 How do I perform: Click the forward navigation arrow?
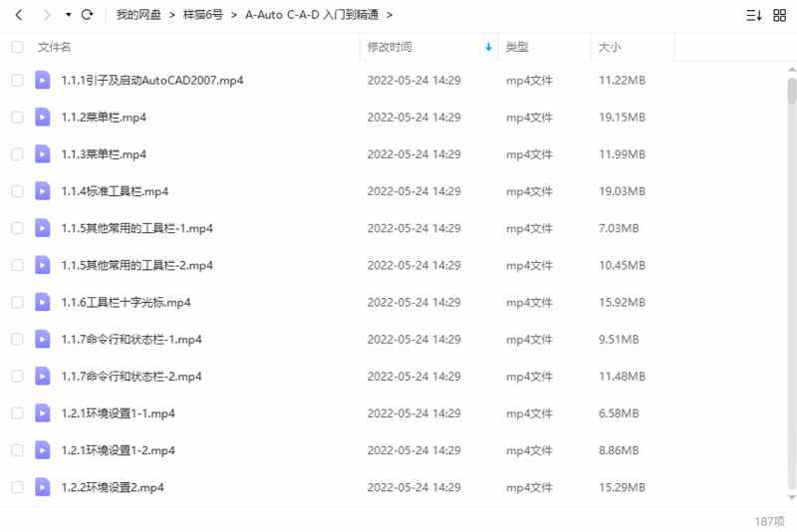47,15
